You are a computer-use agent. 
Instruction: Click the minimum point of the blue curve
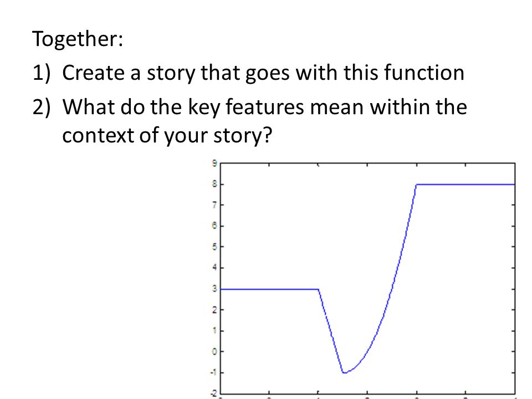(x=344, y=372)
